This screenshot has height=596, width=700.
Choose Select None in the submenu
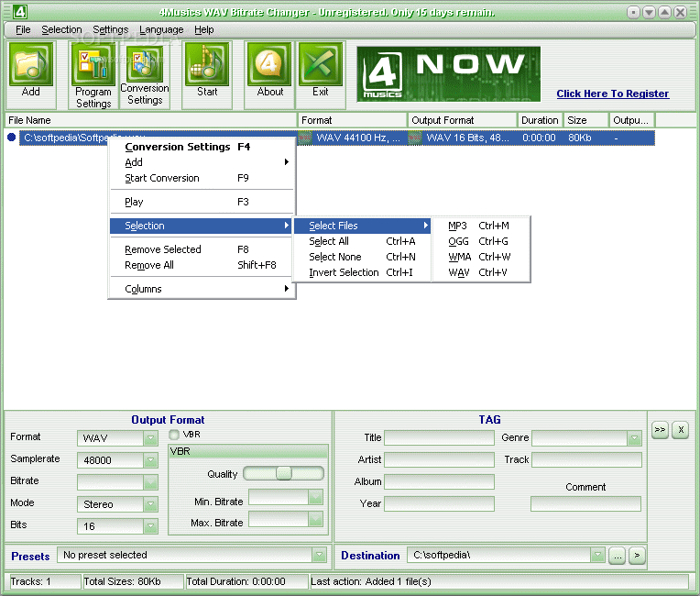coord(362,257)
